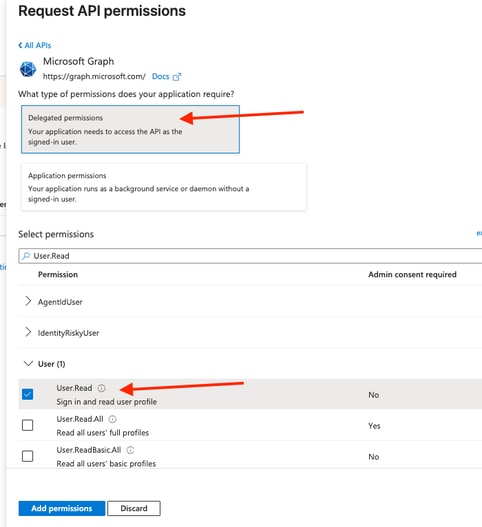
Task: Click the Admin consent required column header
Action: point(412,275)
